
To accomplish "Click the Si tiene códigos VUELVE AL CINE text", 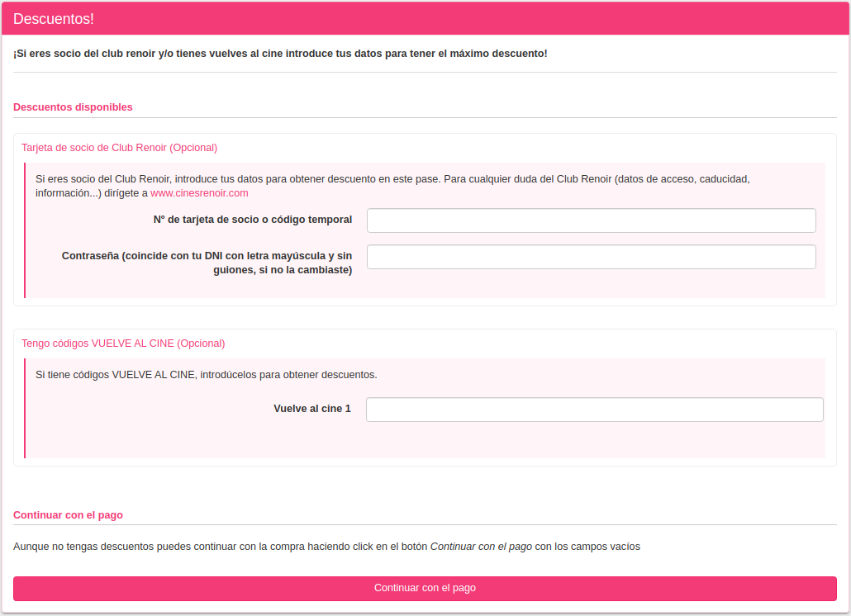I will point(206,375).
